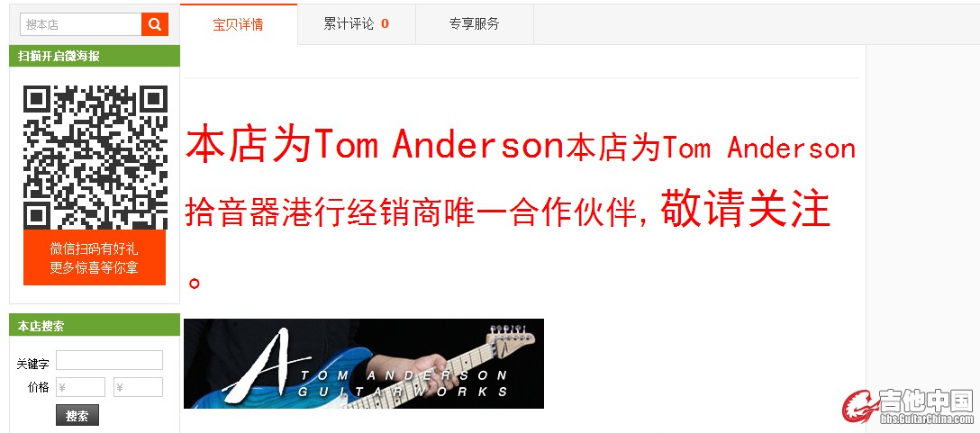Click the 微信扫码有好礼 orange banner
Image resolution: width=980 pixels, height=433 pixels.
pos(95,258)
